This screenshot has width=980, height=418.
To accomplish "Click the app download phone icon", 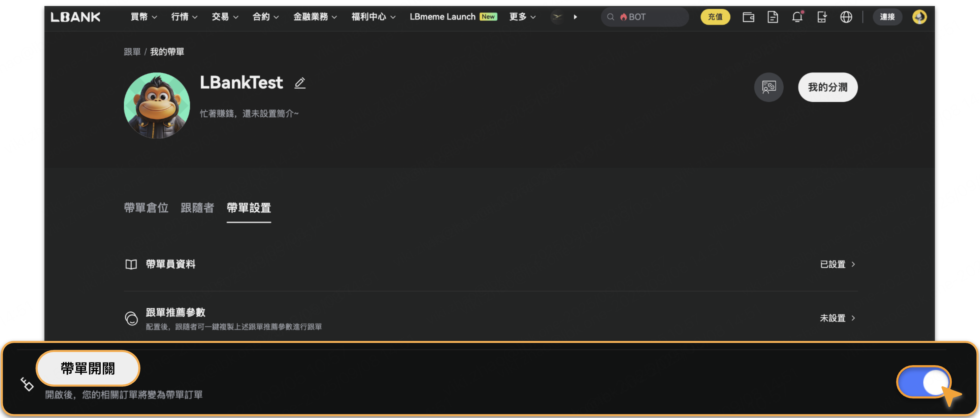I will point(821,17).
